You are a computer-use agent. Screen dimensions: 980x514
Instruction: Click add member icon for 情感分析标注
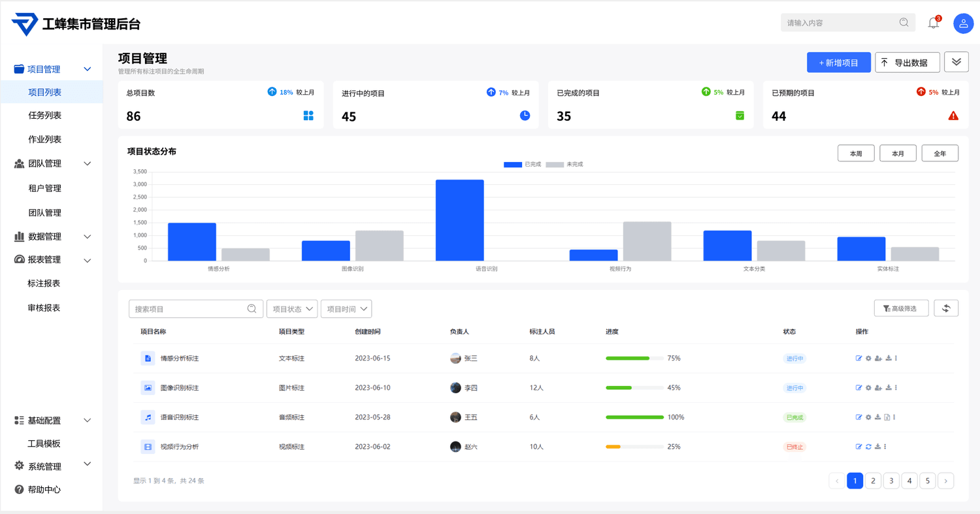coord(878,359)
